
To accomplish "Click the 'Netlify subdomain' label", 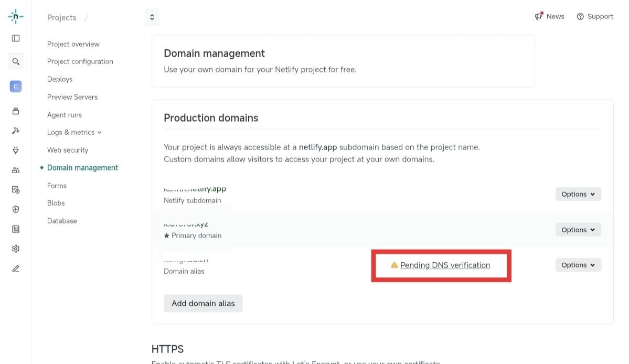I will (192, 200).
